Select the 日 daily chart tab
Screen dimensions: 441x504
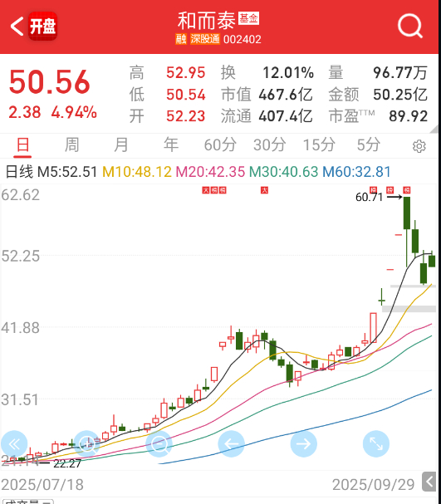pyautogui.click(x=22, y=145)
